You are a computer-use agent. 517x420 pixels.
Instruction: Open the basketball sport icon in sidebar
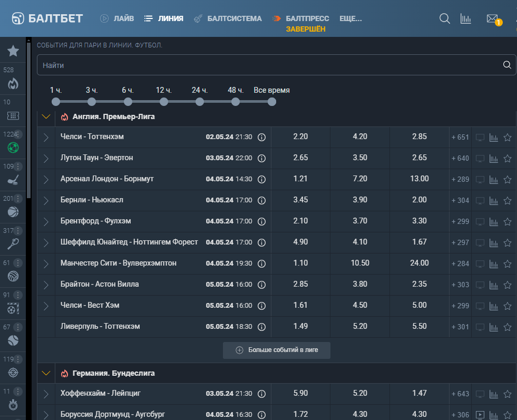(x=13, y=212)
